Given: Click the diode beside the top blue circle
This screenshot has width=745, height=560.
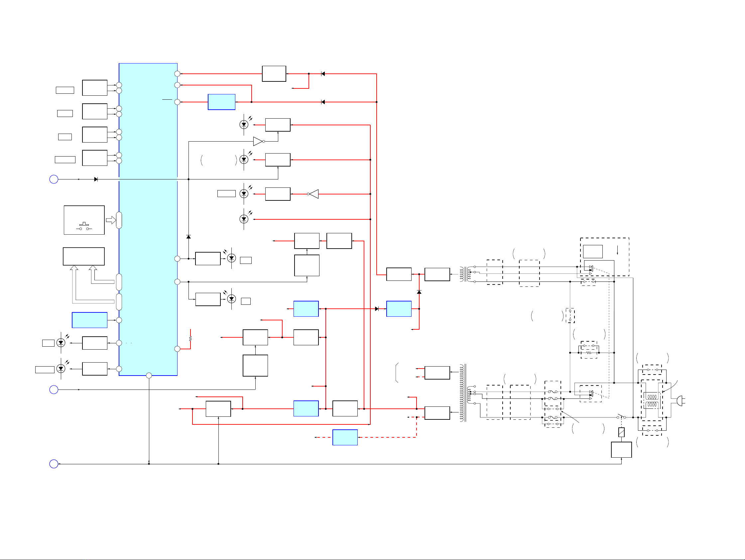Looking at the screenshot, I should [96, 179].
